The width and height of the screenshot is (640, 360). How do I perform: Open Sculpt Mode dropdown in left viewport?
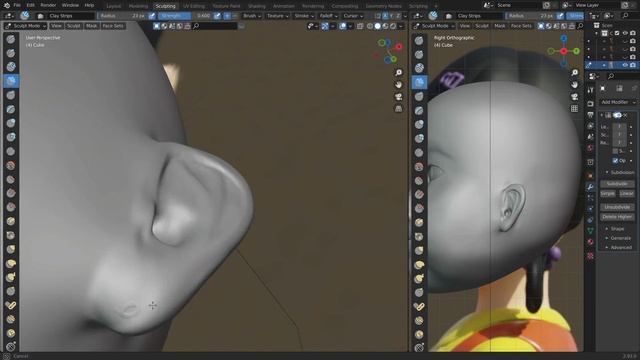tap(25, 26)
